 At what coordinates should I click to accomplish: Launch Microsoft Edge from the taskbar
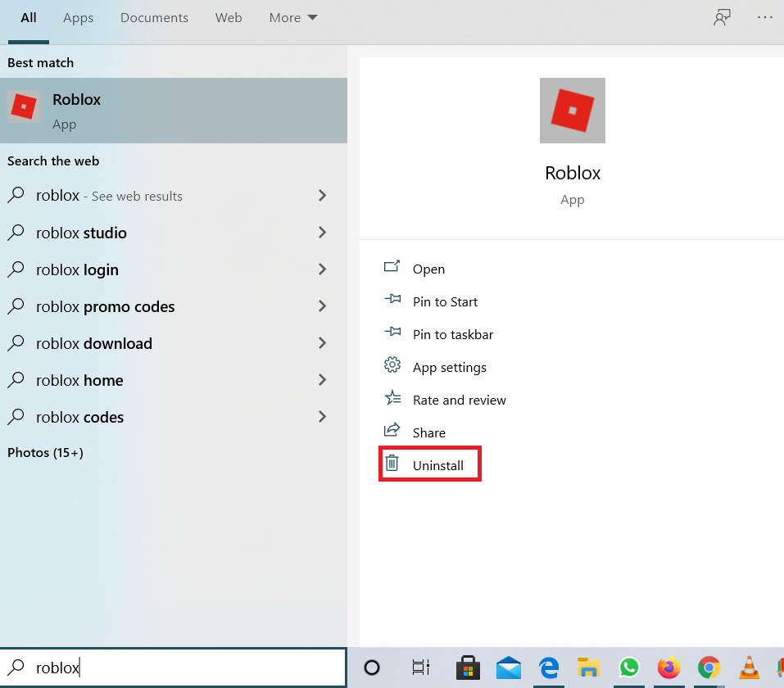click(549, 668)
